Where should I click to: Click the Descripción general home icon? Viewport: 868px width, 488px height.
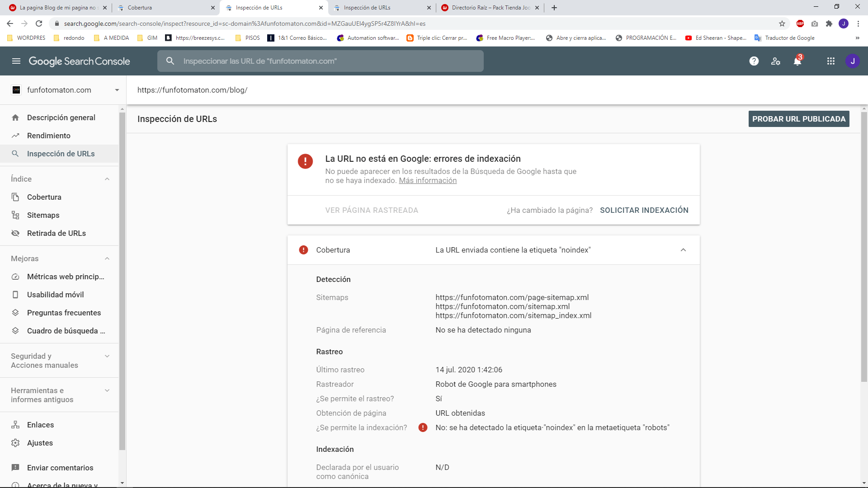click(15, 117)
